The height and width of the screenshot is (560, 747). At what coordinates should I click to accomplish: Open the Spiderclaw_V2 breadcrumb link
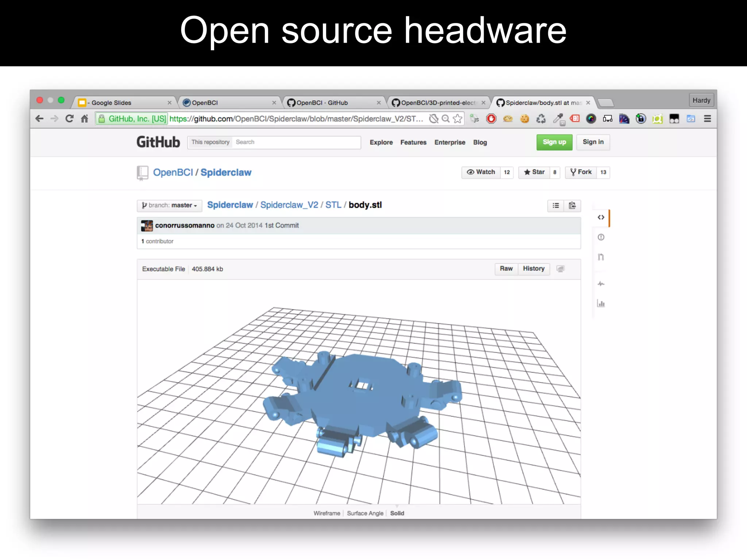click(289, 205)
